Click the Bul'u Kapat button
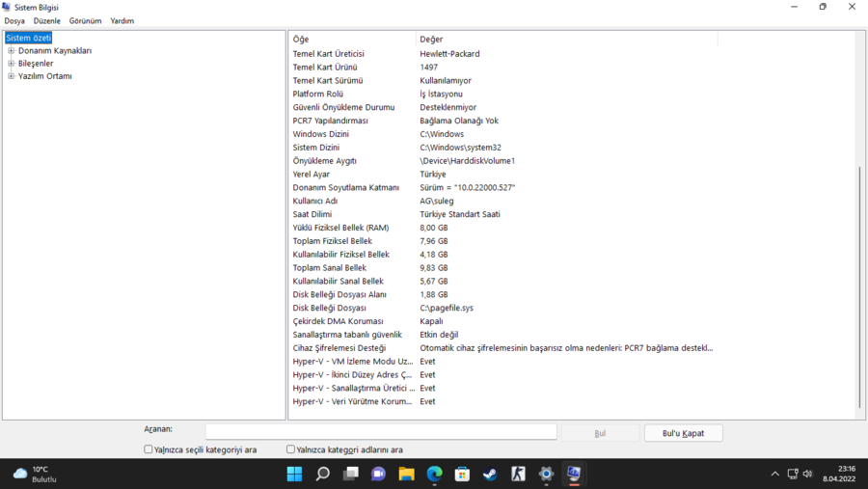868x489 pixels. tap(683, 433)
